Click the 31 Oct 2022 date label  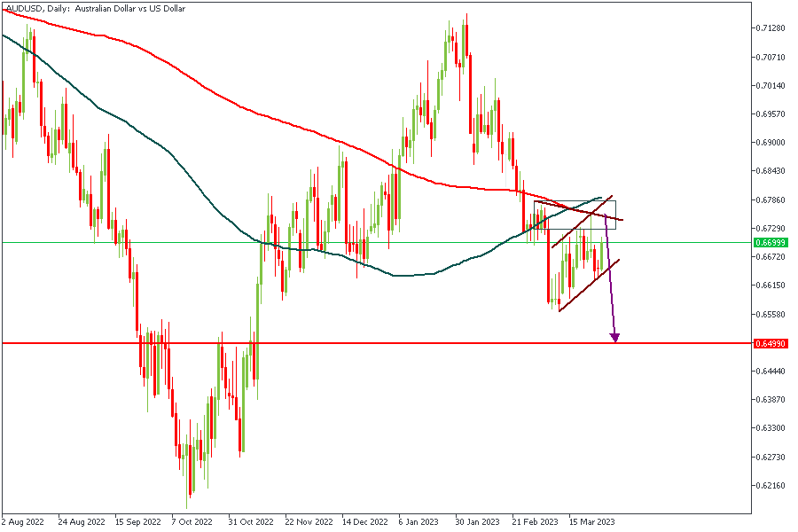click(248, 521)
